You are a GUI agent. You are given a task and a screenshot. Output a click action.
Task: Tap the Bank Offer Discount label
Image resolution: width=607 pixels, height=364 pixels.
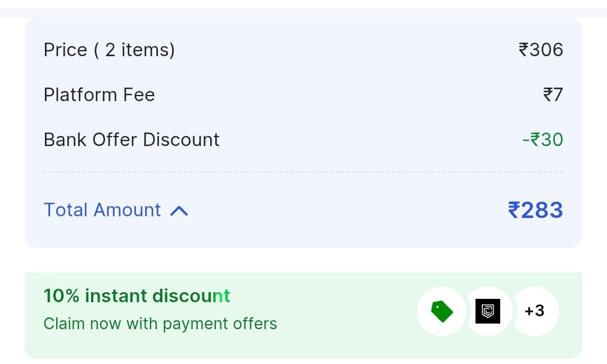click(x=132, y=139)
